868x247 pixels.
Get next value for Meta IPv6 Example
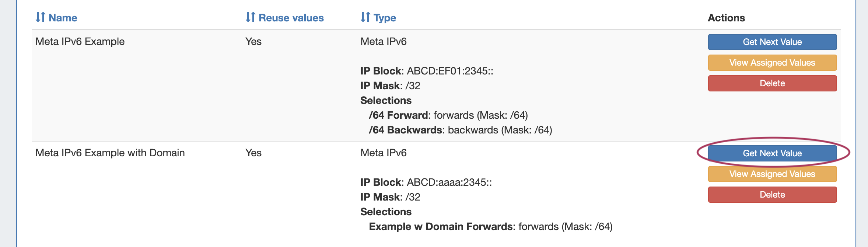point(772,42)
